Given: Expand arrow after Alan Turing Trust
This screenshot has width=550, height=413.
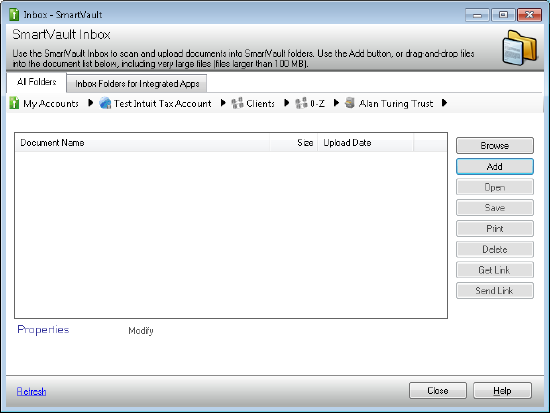Looking at the screenshot, I should tap(444, 103).
